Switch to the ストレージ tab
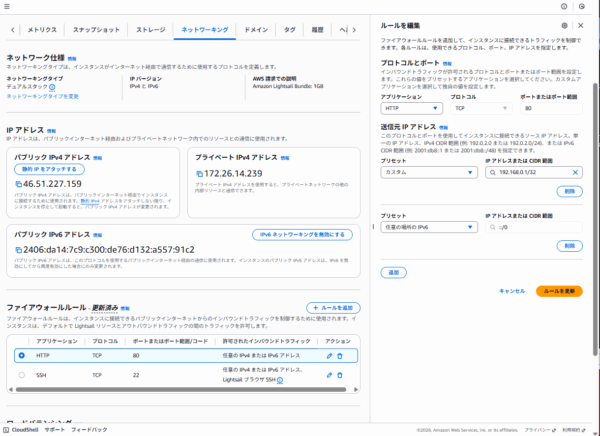 click(x=151, y=29)
